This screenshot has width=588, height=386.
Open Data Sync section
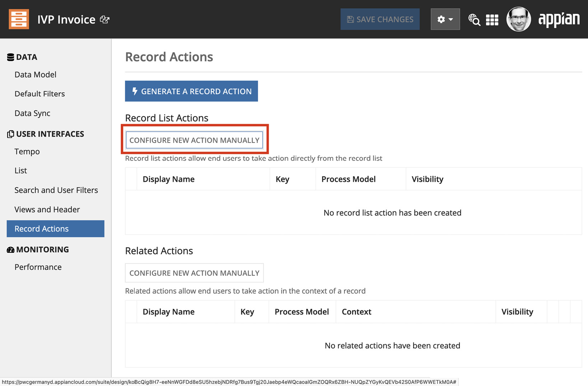32,113
